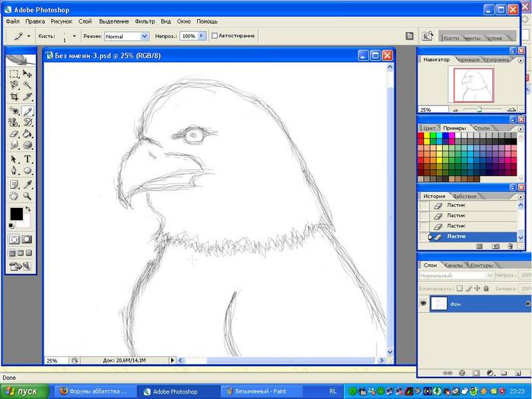This screenshot has width=532, height=399.
Task: Select the Move tool
Action: point(28,74)
